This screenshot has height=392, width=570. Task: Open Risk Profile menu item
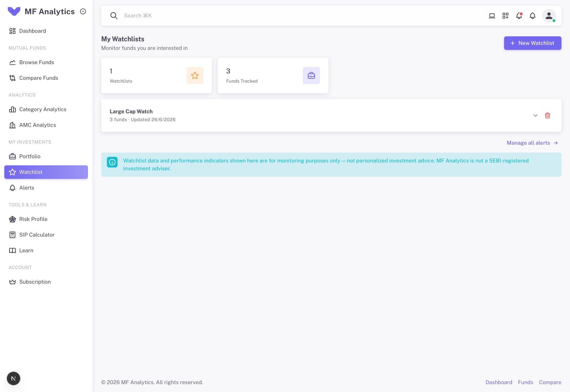coord(46,219)
